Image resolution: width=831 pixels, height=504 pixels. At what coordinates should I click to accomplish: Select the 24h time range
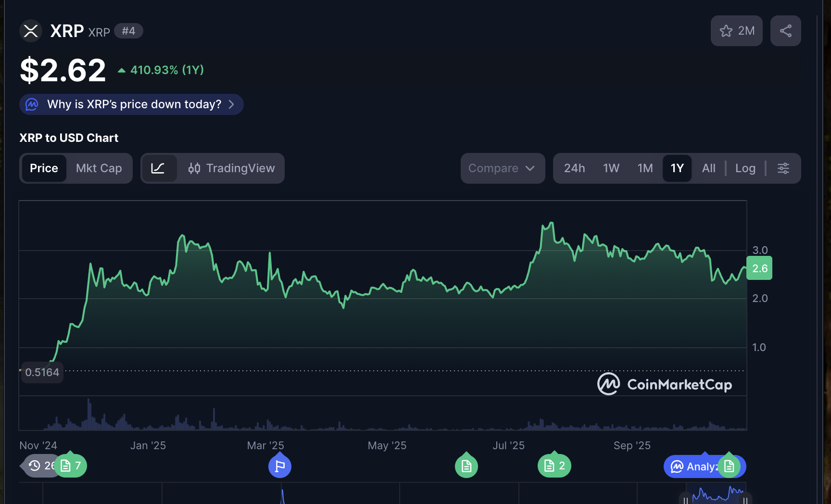coord(574,168)
